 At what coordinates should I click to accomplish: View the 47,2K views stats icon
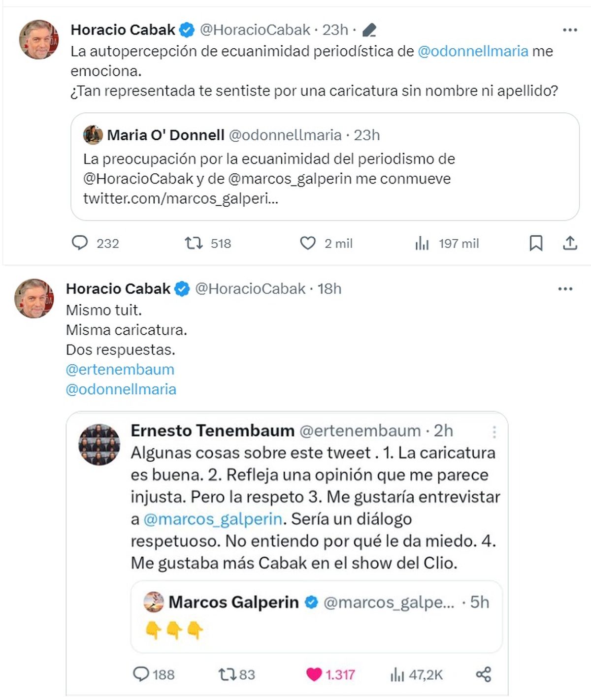397,674
